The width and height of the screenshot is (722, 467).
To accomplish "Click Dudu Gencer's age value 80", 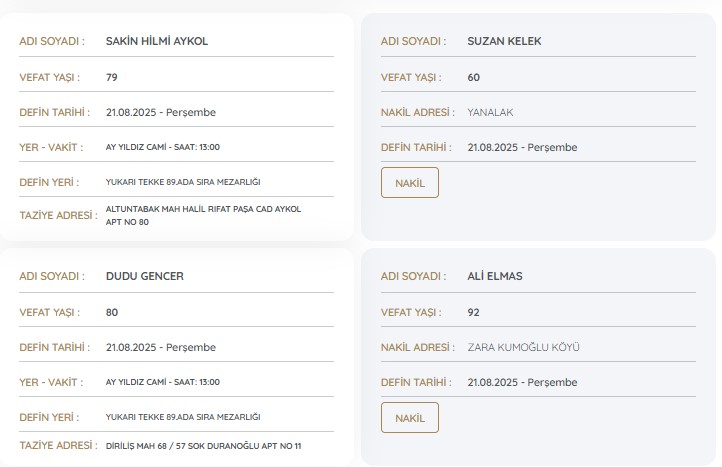I will pyautogui.click(x=112, y=312).
